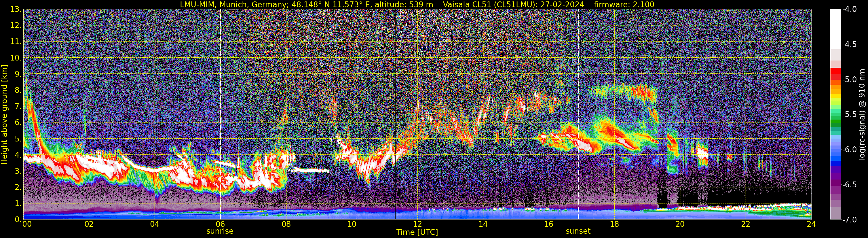
Task: Click the x-axis tick label '12'
Action: pyautogui.click(x=417, y=224)
